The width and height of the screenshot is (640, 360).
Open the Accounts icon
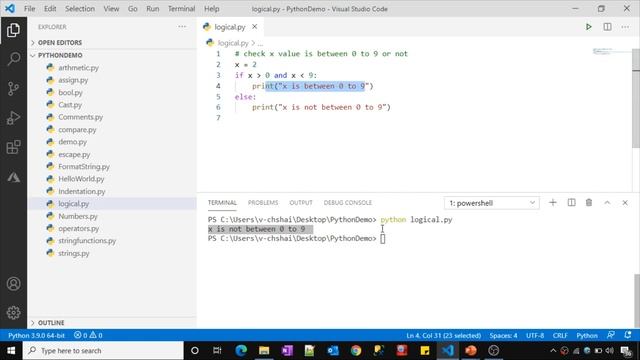click(x=13, y=284)
